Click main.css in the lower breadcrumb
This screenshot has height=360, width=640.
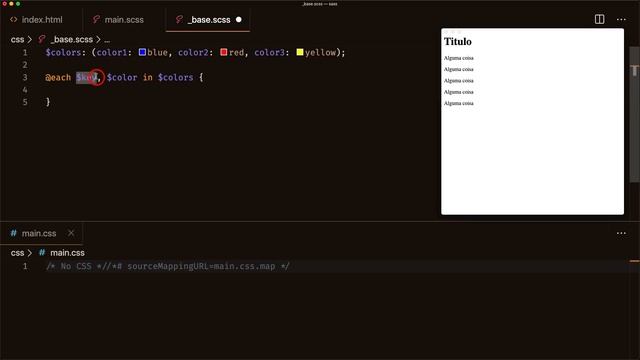click(67, 253)
